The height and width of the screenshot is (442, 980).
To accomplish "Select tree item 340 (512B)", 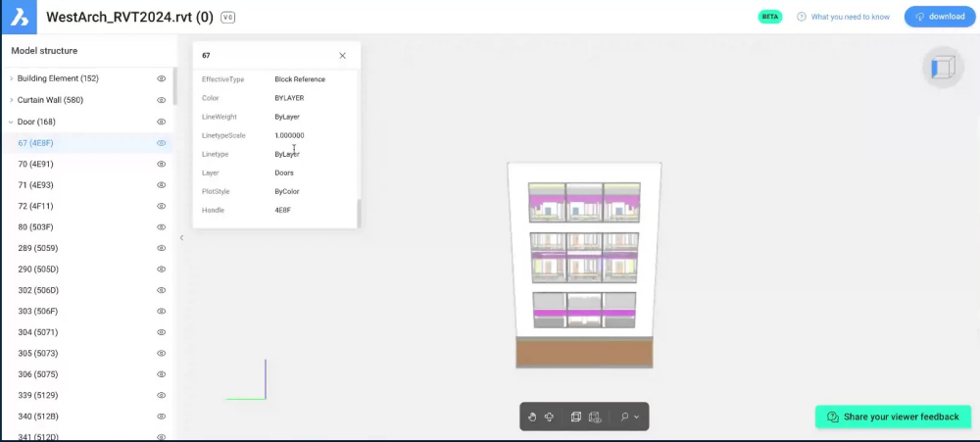I will (38, 416).
